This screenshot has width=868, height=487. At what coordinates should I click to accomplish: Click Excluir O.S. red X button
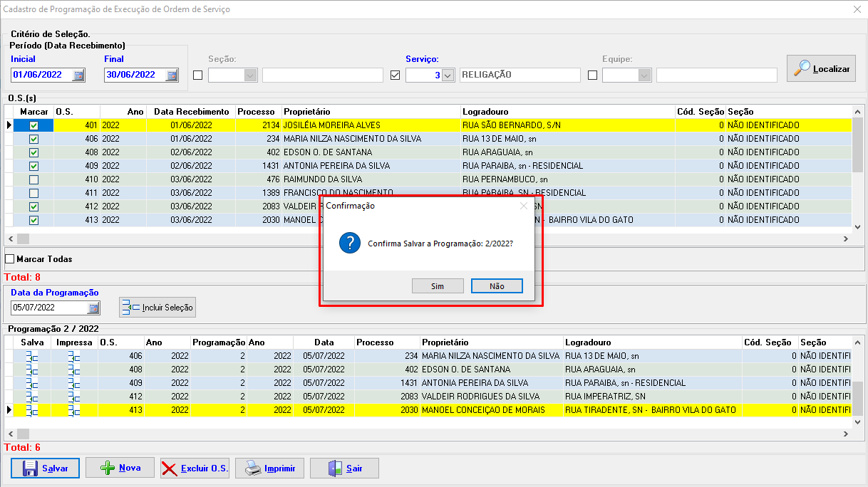(195, 468)
